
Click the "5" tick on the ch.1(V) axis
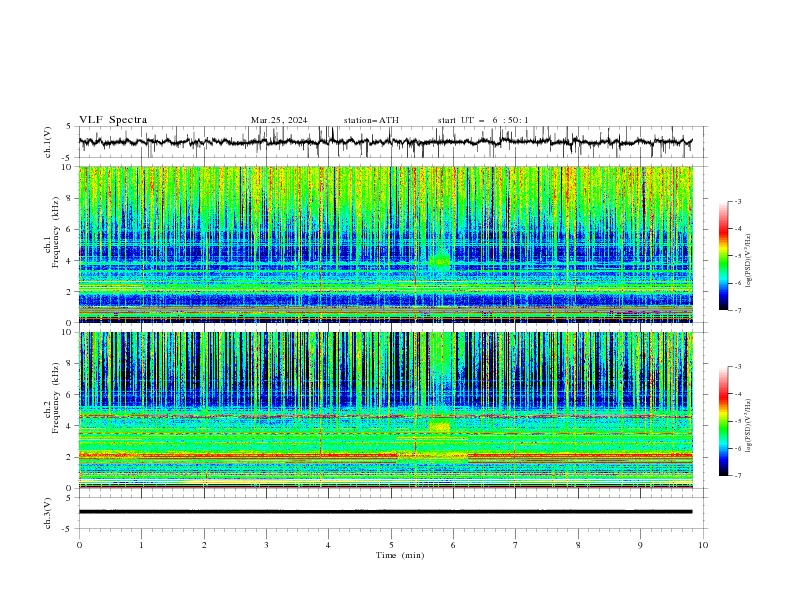click(x=68, y=126)
